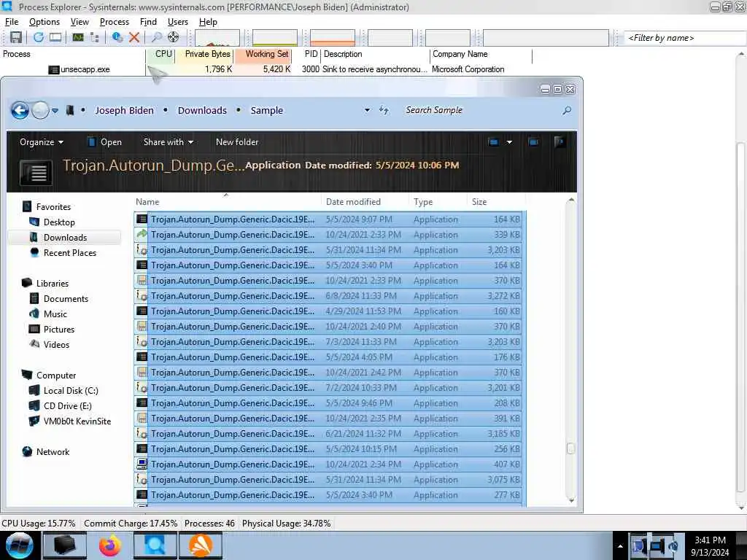747x560 pixels.
Task: Select Recent Places in navigation pane
Action: point(69,253)
